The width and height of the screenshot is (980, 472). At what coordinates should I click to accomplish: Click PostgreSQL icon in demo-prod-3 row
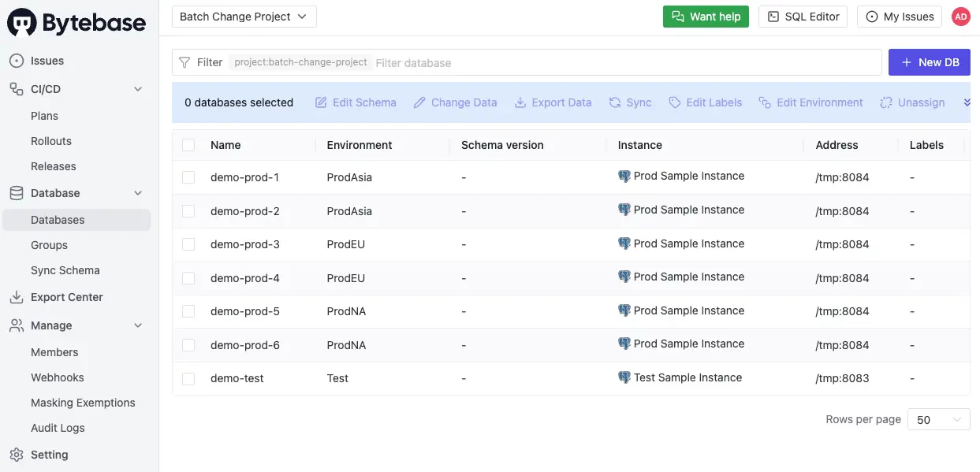click(624, 243)
